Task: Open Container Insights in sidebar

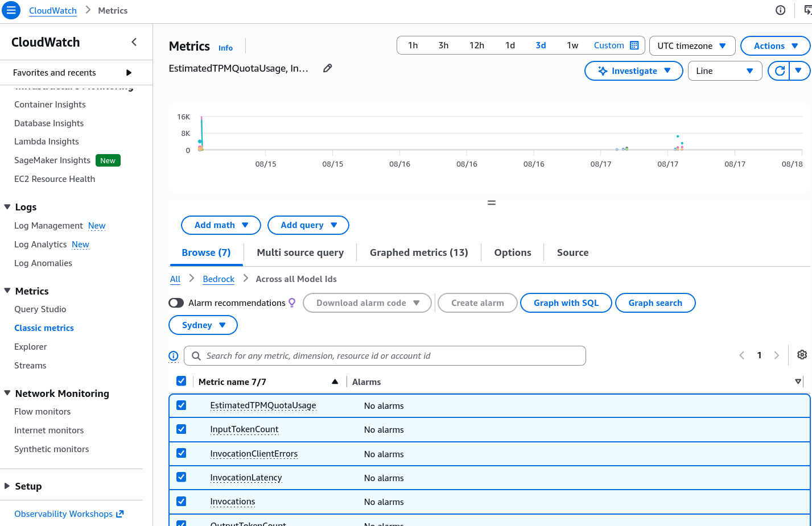Action: (x=50, y=105)
